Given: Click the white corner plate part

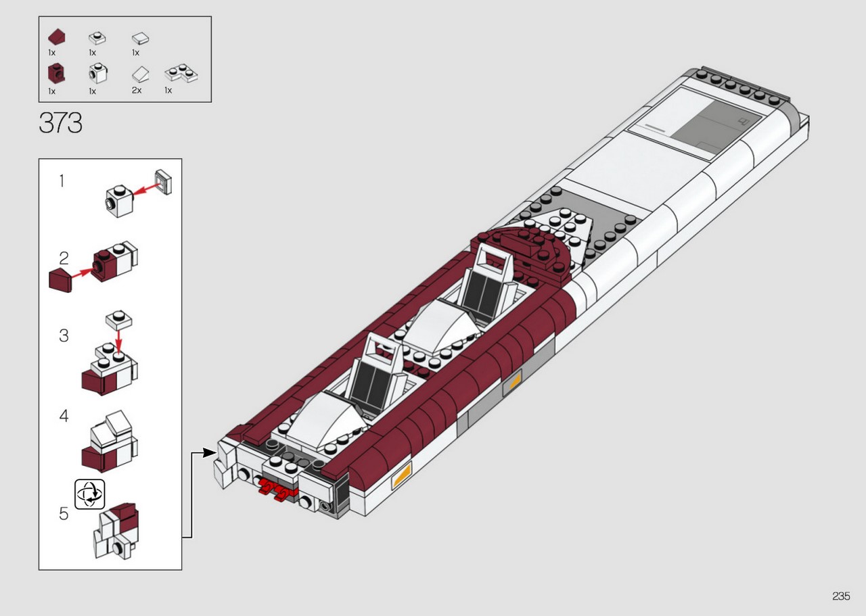Looking at the screenshot, I should [x=181, y=73].
